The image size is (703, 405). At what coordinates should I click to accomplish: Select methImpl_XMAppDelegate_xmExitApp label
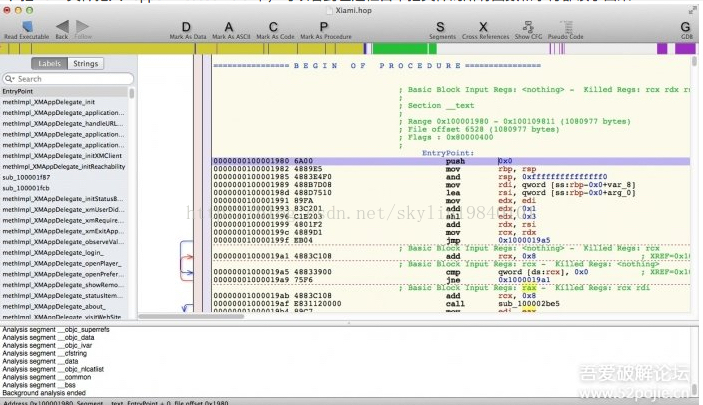(x=64, y=231)
